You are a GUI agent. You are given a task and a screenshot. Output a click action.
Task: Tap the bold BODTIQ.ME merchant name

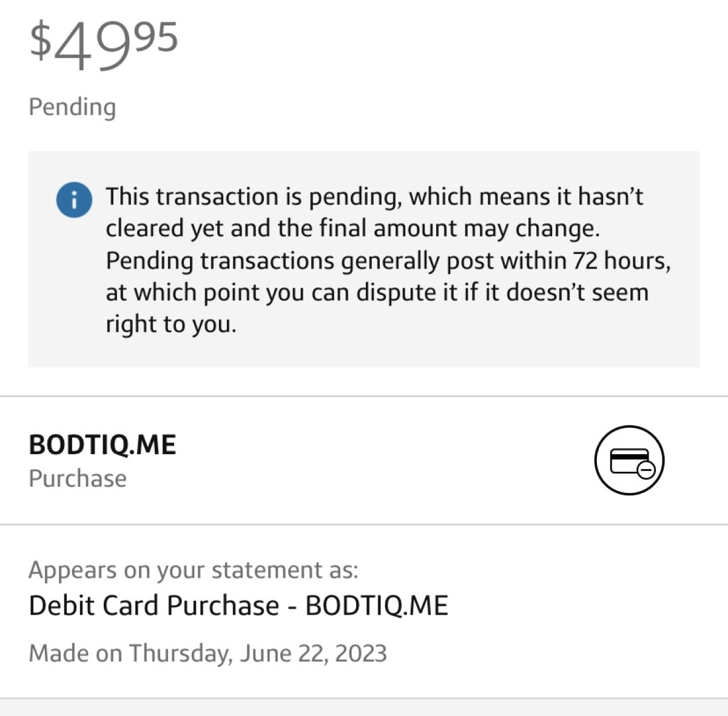click(x=102, y=445)
